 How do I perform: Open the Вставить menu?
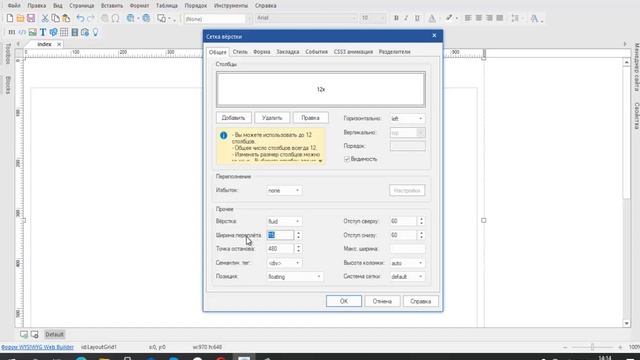coord(112,6)
